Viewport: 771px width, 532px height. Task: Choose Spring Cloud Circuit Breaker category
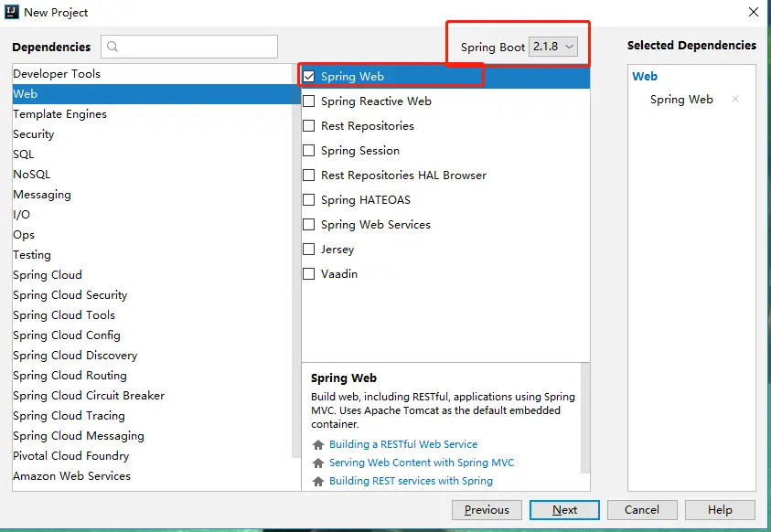[152, 396]
